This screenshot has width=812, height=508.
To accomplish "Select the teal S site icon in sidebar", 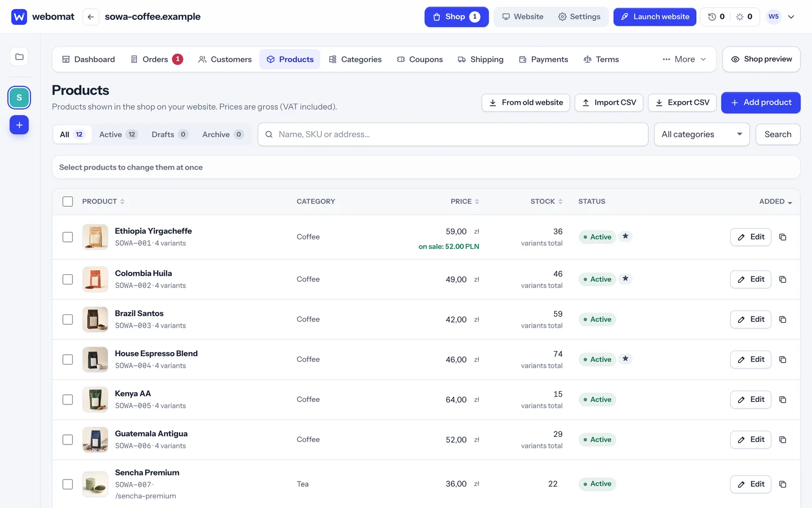I will click(x=19, y=98).
